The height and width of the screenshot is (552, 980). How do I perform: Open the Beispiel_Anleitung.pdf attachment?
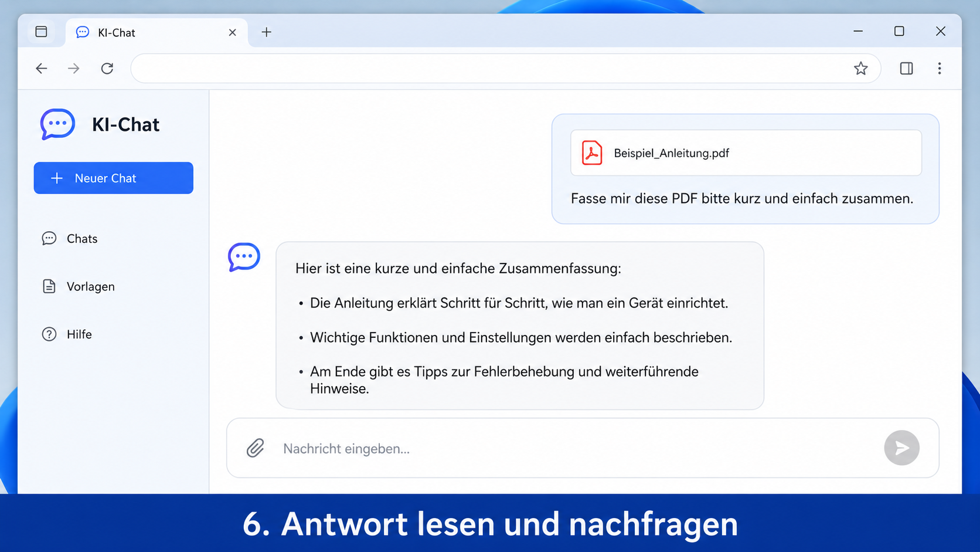pos(746,153)
